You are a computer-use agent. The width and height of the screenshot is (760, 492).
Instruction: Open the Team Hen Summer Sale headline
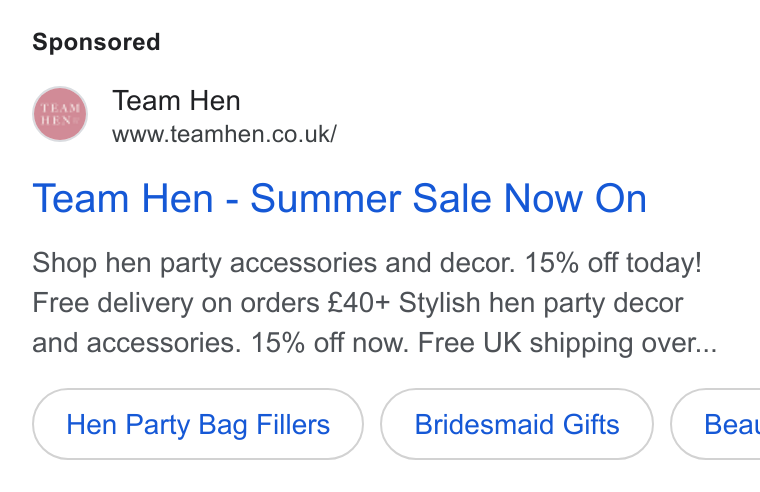339,198
